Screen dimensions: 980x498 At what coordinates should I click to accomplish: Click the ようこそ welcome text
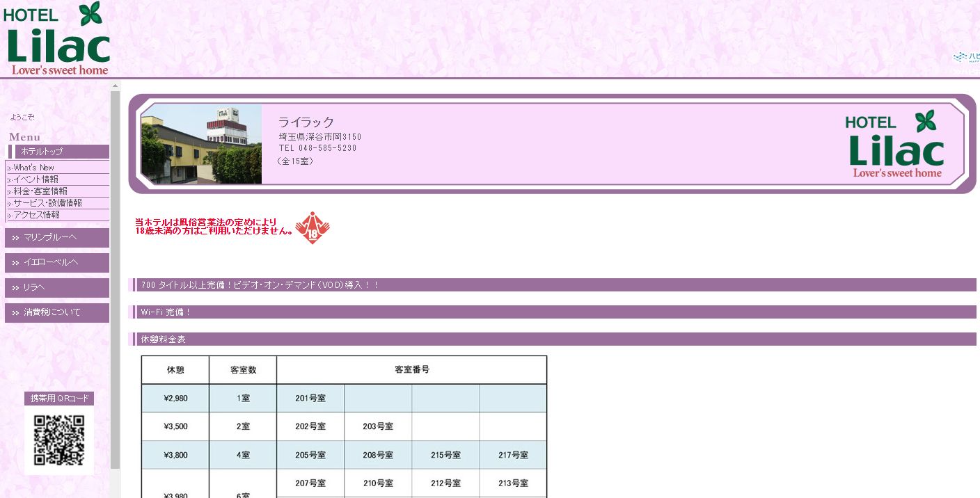click(x=22, y=118)
